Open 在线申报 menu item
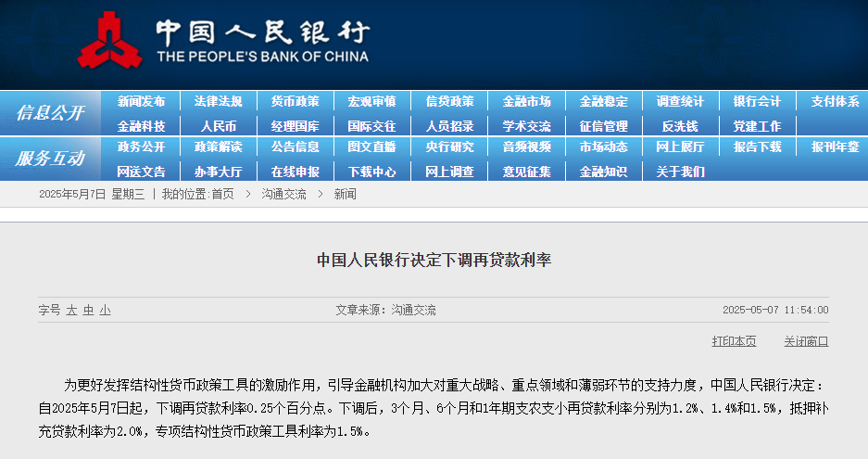Screen dimensions: 868x459 [296, 172]
